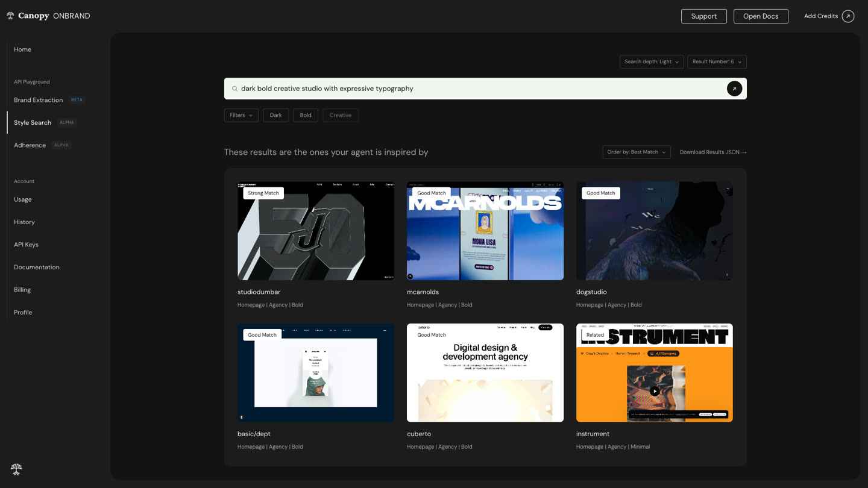
Task: Click the Canopy tree icon at the sidebar bottom
Action: click(16, 469)
